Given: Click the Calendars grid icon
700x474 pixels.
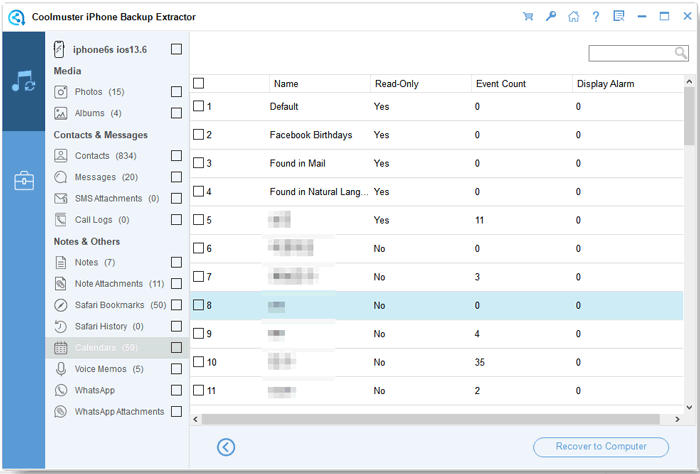Looking at the screenshot, I should coord(60,348).
